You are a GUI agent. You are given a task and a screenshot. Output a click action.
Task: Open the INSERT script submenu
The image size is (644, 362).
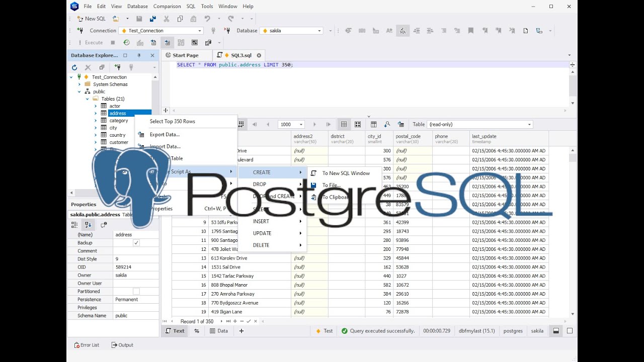(x=272, y=221)
